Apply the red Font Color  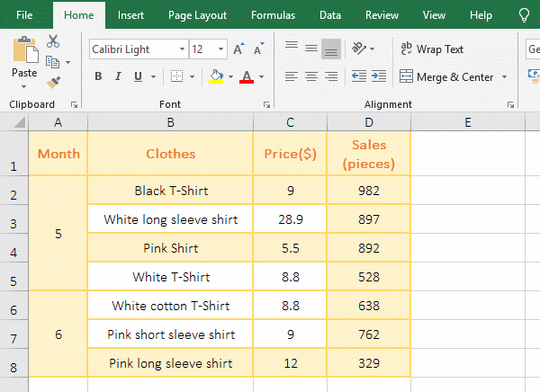tap(247, 76)
